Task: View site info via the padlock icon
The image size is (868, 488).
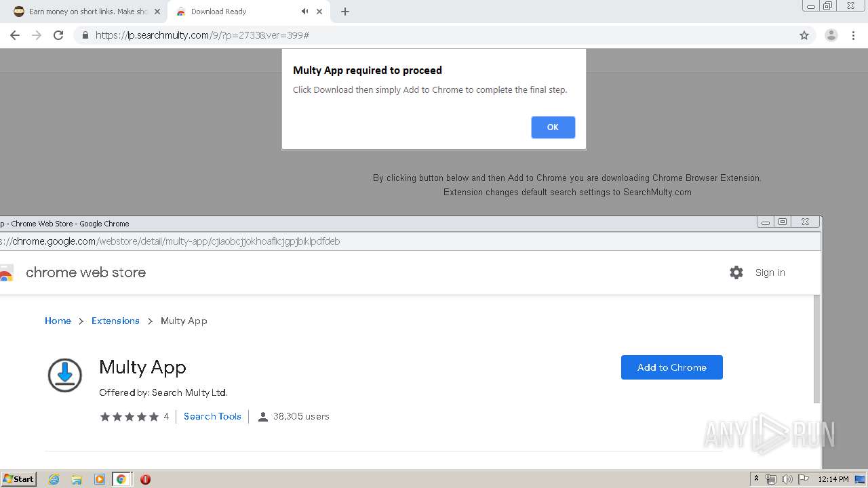Action: pos(85,35)
